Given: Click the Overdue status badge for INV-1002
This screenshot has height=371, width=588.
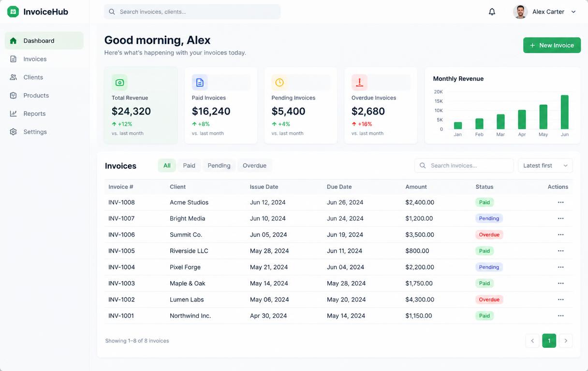Looking at the screenshot, I should (489, 300).
